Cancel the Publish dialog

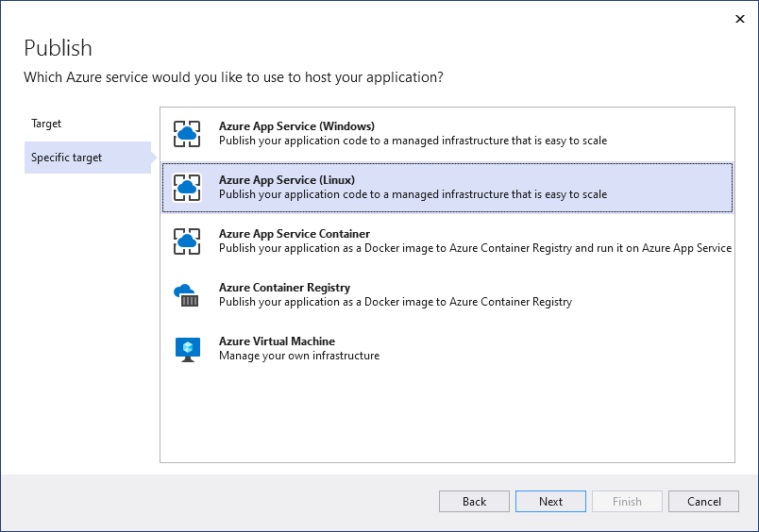tap(703, 501)
